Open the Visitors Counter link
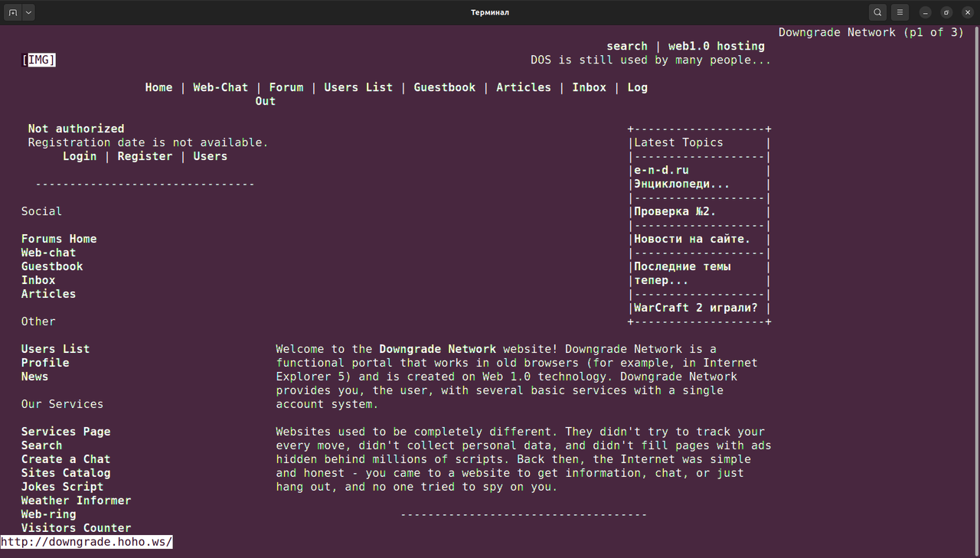980x558 pixels. [76, 528]
